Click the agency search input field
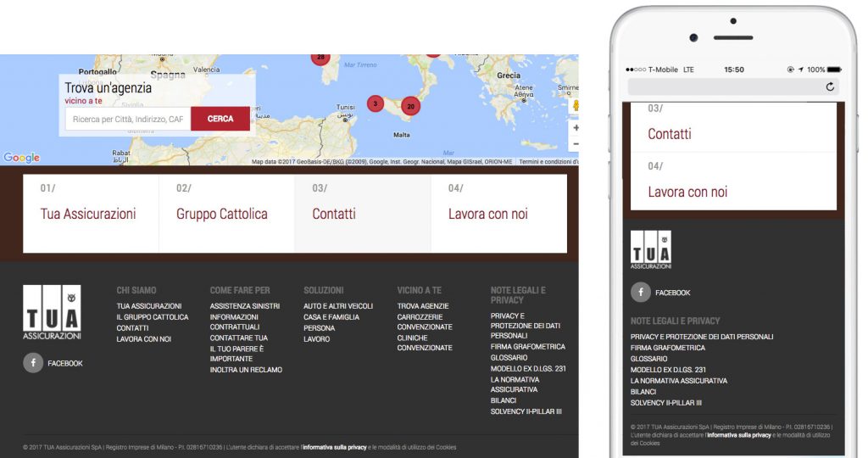 coord(128,119)
